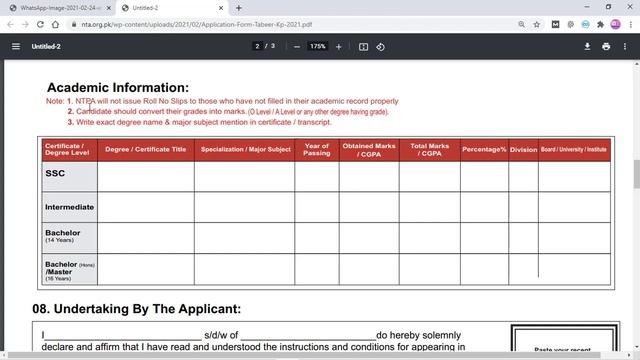Click the Year of Passing header

point(317,149)
